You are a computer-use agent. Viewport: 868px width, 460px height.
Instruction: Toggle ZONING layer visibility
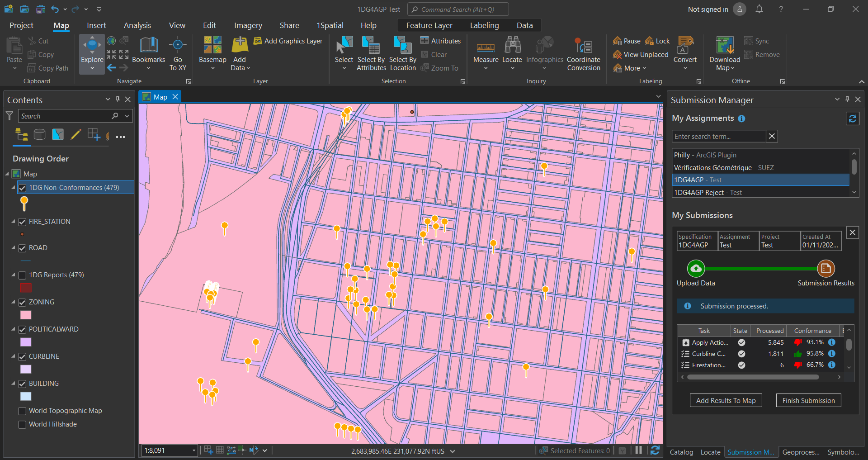point(22,302)
